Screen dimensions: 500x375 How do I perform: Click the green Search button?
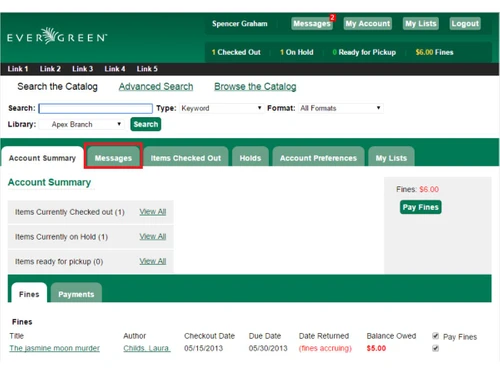pos(146,124)
